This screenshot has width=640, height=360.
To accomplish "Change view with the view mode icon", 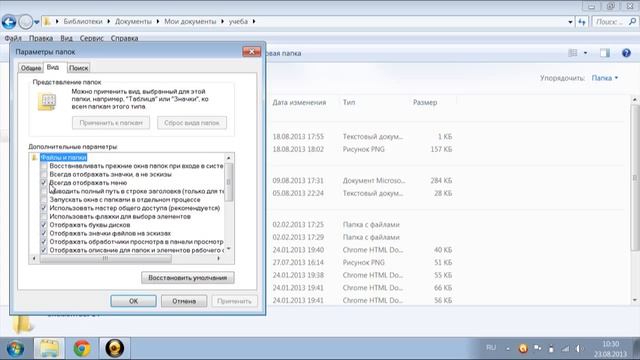I will [x=573, y=53].
